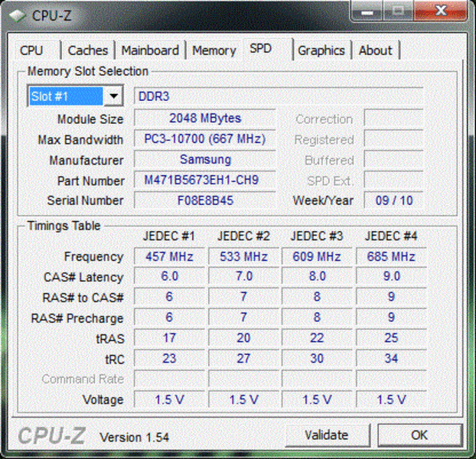The width and height of the screenshot is (476, 459).
Task: Click the Validate button
Action: point(328,435)
